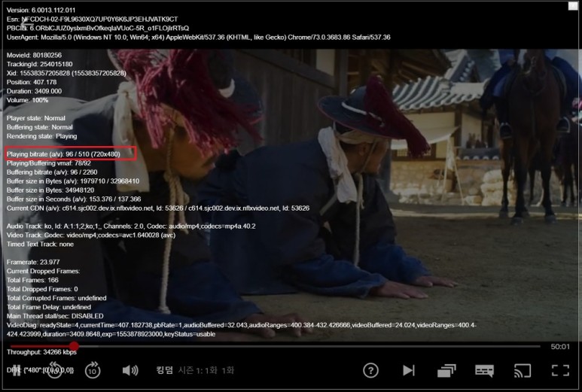Skip back 10 seconds

click(x=54, y=370)
